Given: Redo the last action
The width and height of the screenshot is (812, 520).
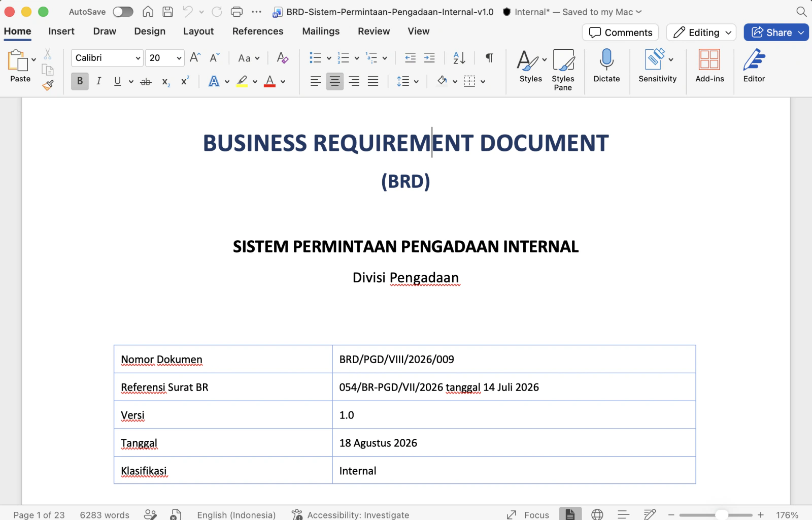Looking at the screenshot, I should tap(217, 12).
